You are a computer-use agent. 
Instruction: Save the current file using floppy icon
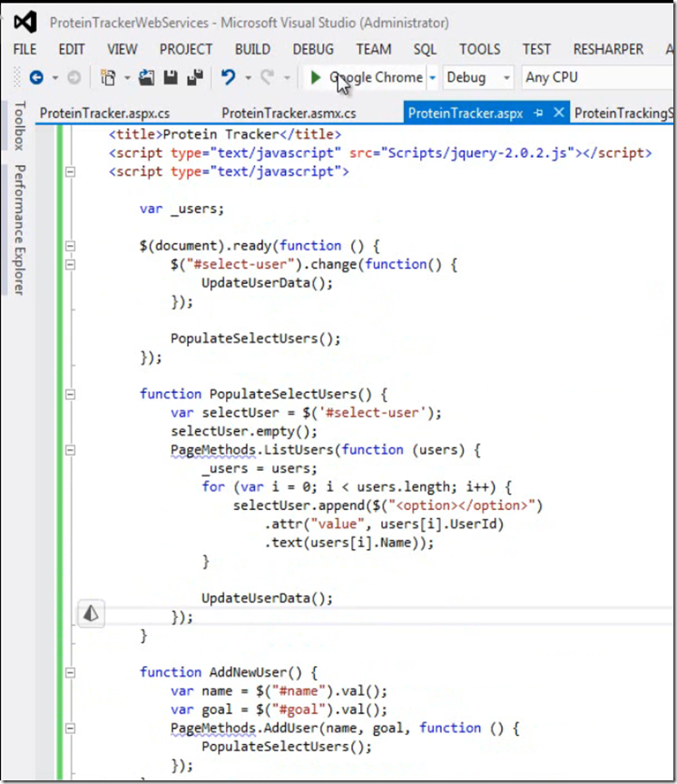[x=171, y=77]
